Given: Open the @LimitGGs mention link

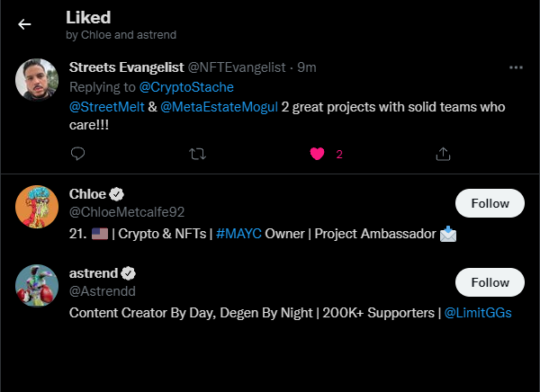Looking at the screenshot, I should [479, 313].
